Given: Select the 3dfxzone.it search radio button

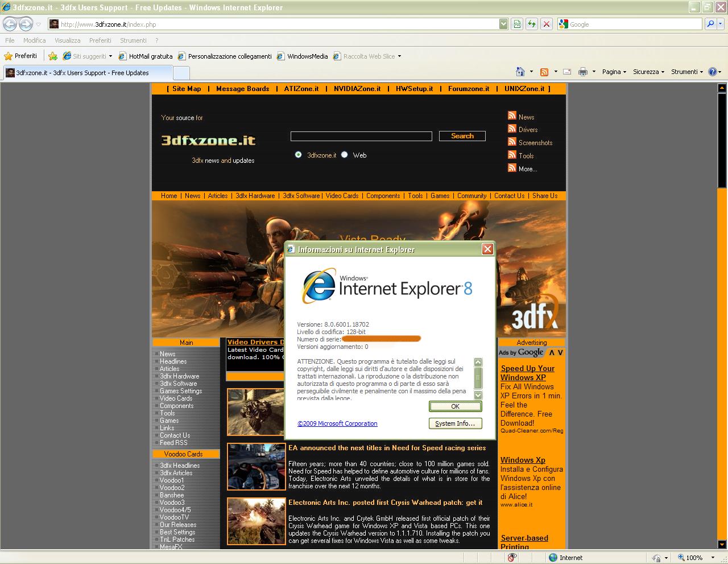Looking at the screenshot, I should [x=298, y=155].
